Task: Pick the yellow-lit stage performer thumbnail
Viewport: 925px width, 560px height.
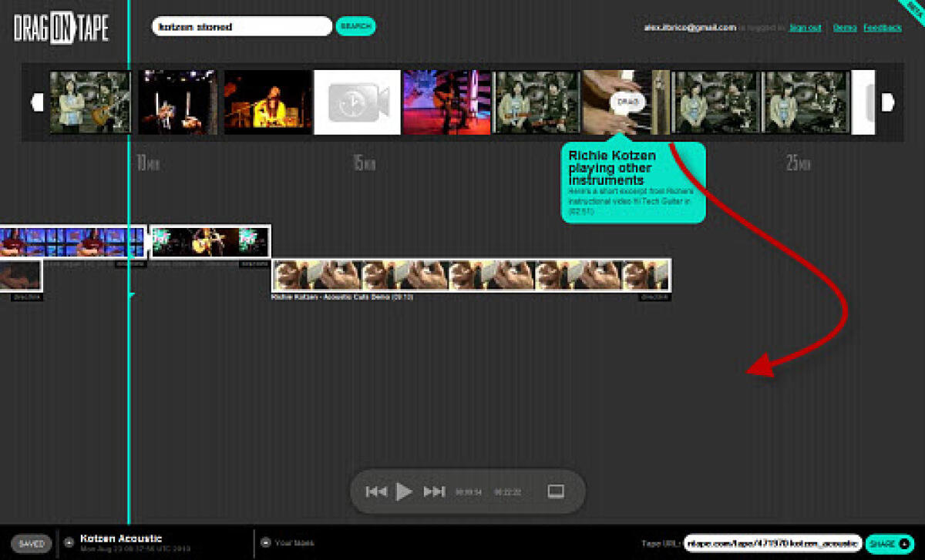Action: [x=267, y=102]
